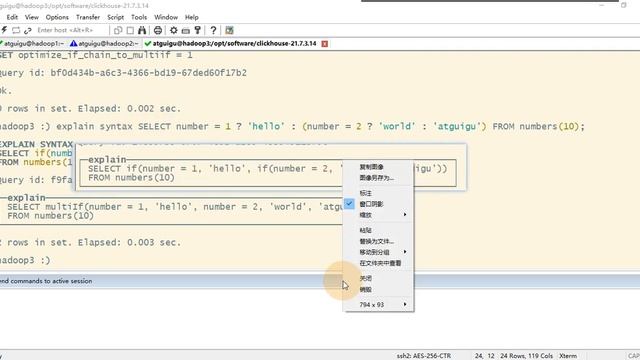Open the Tools menu
The width and height of the screenshot is (640, 360).
coord(139,17)
